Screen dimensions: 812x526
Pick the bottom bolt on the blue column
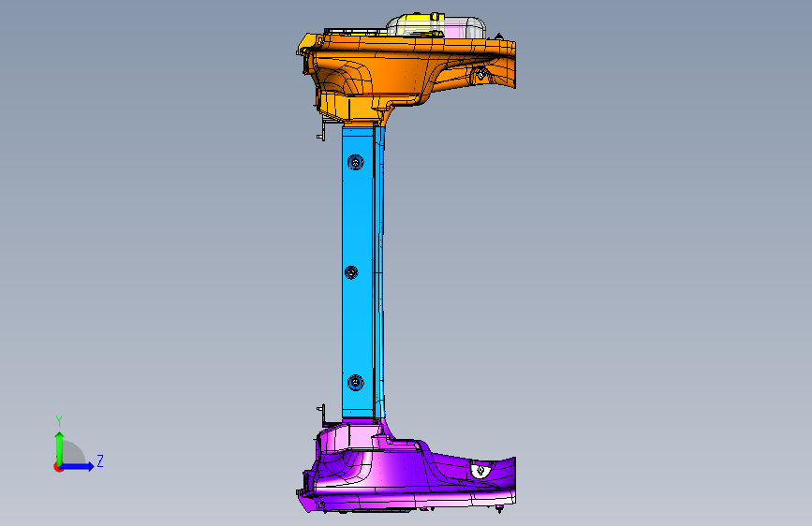point(355,383)
